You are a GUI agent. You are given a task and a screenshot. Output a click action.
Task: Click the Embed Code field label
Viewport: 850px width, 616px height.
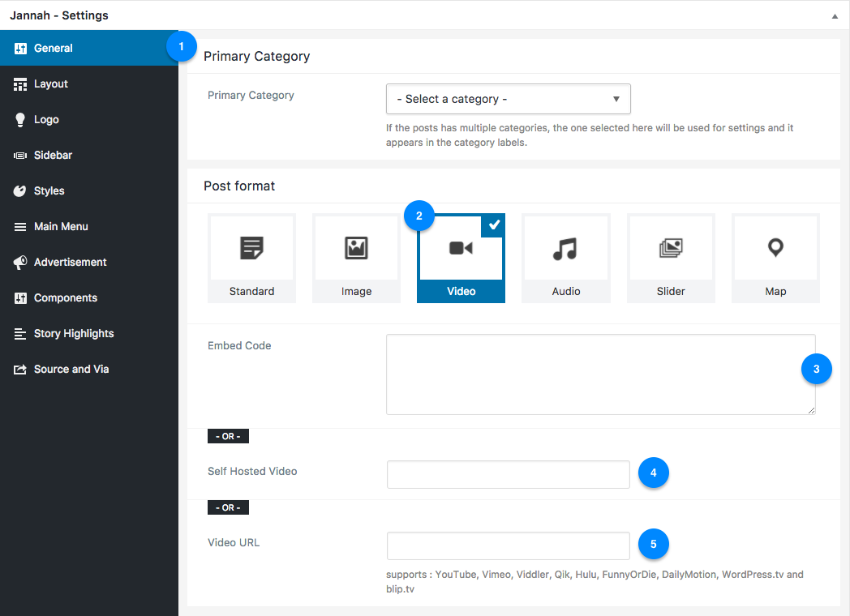(x=239, y=345)
